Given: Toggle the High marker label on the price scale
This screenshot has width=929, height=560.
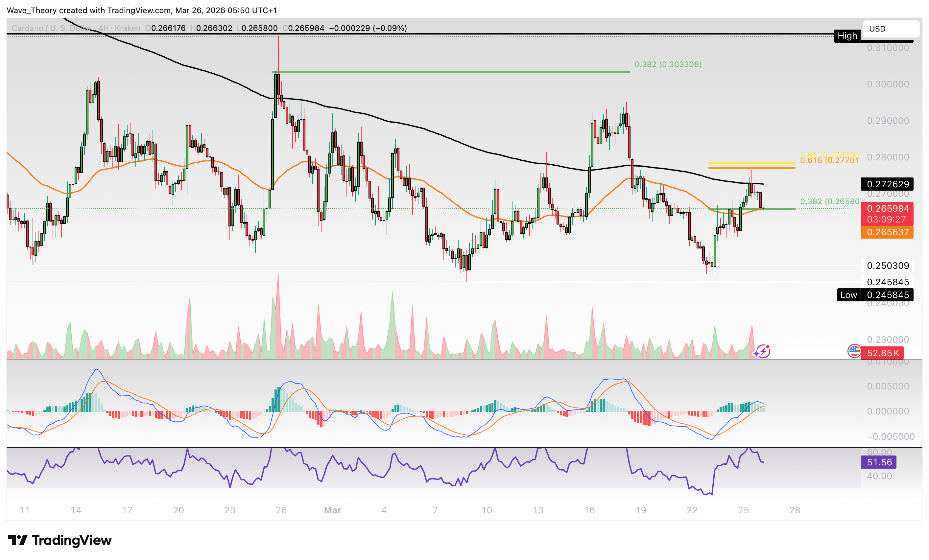Looking at the screenshot, I should pos(847,36).
